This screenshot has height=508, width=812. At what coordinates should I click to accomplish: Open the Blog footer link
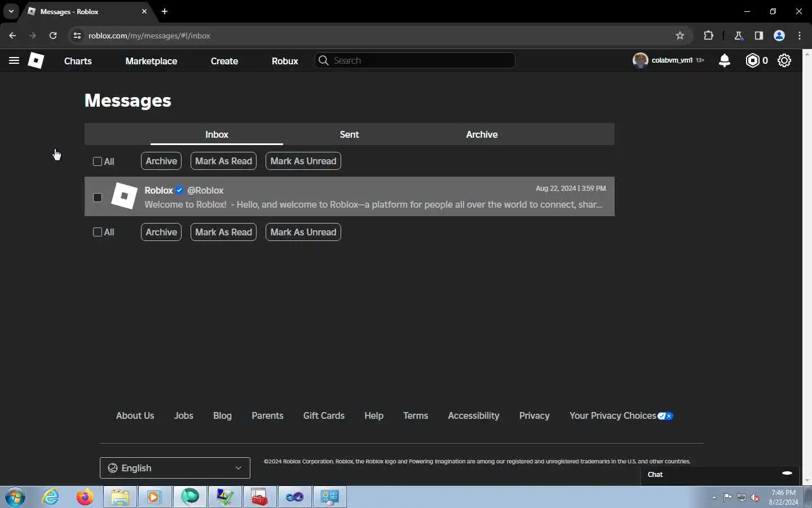(x=222, y=415)
